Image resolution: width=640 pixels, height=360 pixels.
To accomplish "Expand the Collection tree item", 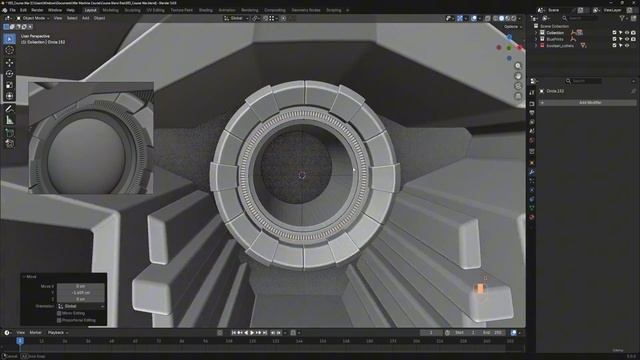I will pyautogui.click(x=536, y=33).
